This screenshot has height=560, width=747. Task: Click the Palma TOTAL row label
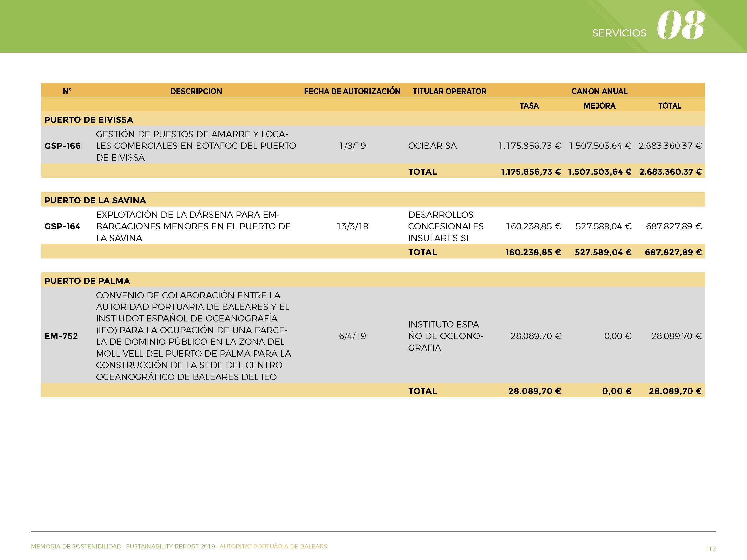coord(422,391)
